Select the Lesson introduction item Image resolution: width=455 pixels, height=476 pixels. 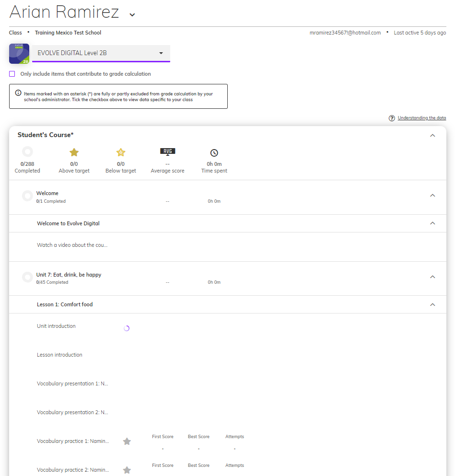59,355
